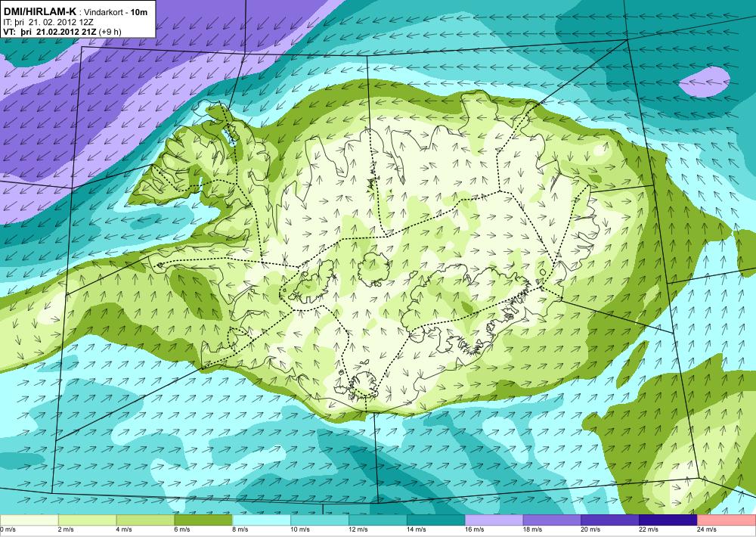This screenshot has width=756, height=537.
Task: Click the 'IT: þri 21. 02. 2012 12Z' line
Action: point(48,22)
